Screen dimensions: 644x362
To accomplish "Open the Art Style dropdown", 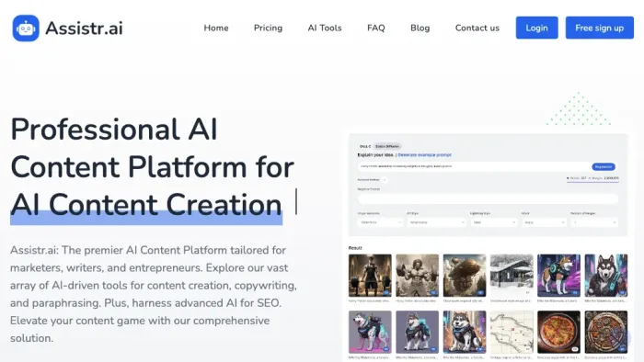I will (436, 222).
